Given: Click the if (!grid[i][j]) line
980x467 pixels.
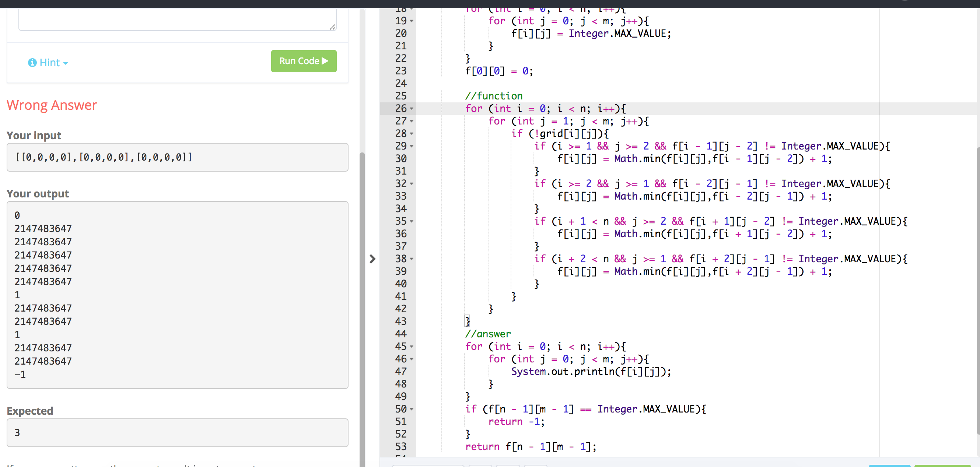Looking at the screenshot, I should pos(560,134).
